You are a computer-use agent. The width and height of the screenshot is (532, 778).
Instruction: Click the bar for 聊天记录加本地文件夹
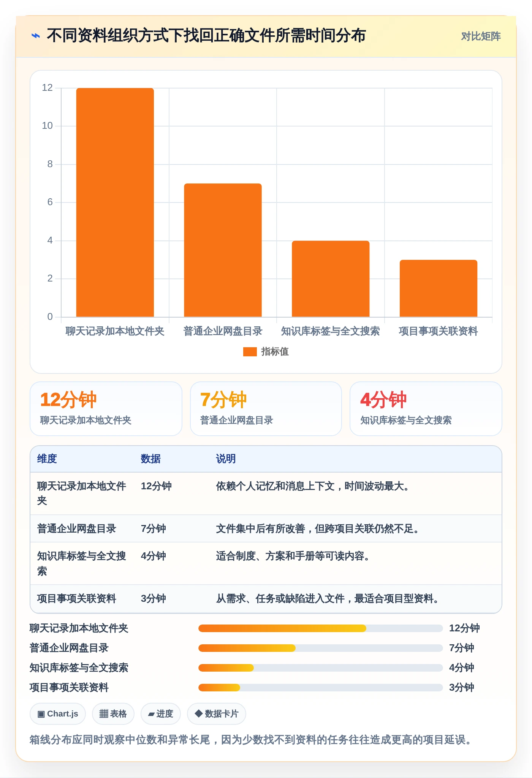(115, 202)
